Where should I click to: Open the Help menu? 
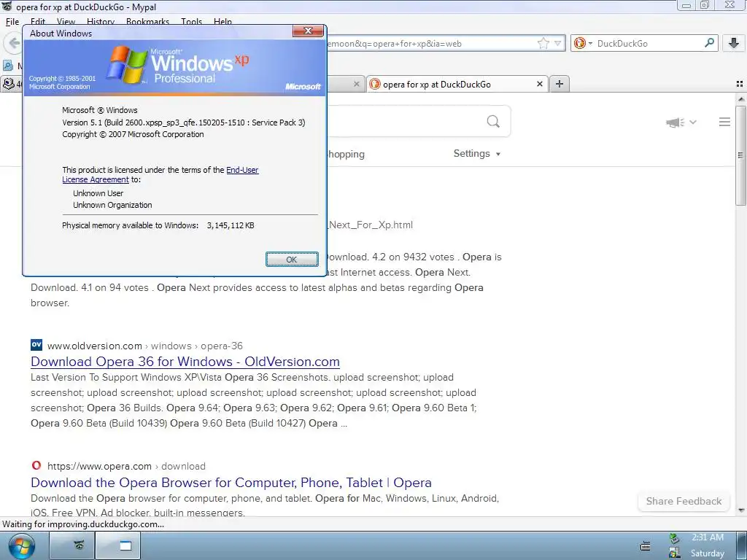point(222,21)
